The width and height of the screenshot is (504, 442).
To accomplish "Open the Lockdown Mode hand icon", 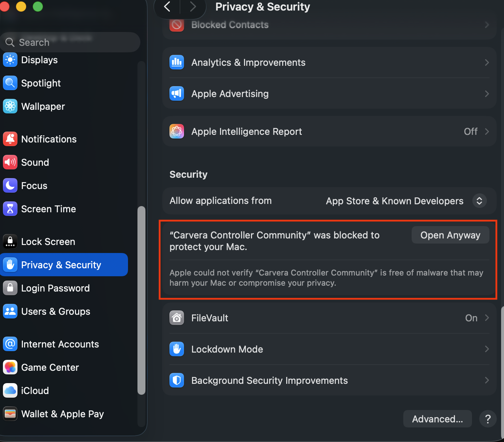I will [x=177, y=349].
